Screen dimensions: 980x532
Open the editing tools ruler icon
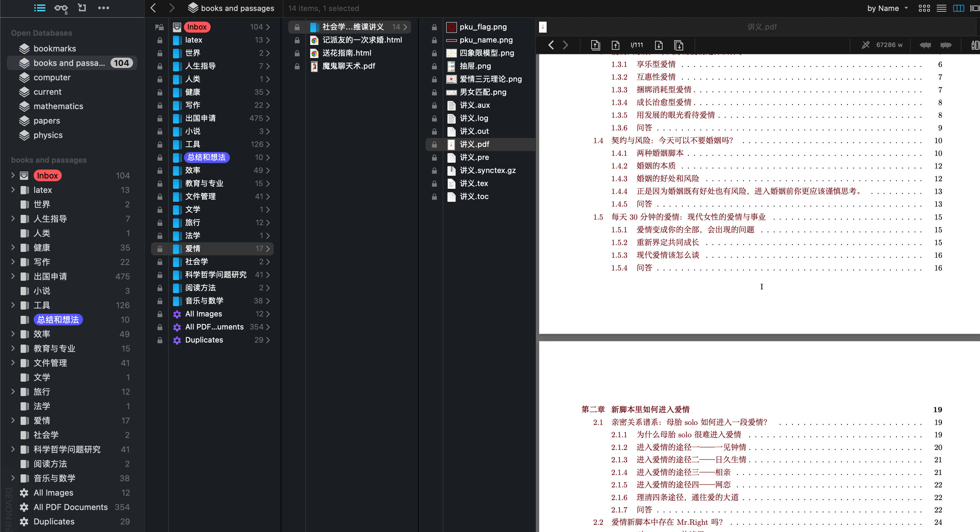tap(975, 45)
